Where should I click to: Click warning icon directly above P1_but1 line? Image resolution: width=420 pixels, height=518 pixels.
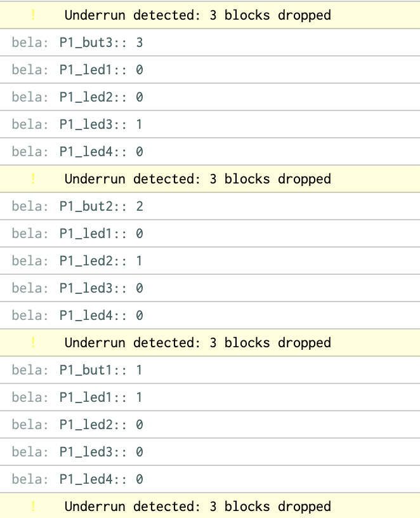pos(34,343)
